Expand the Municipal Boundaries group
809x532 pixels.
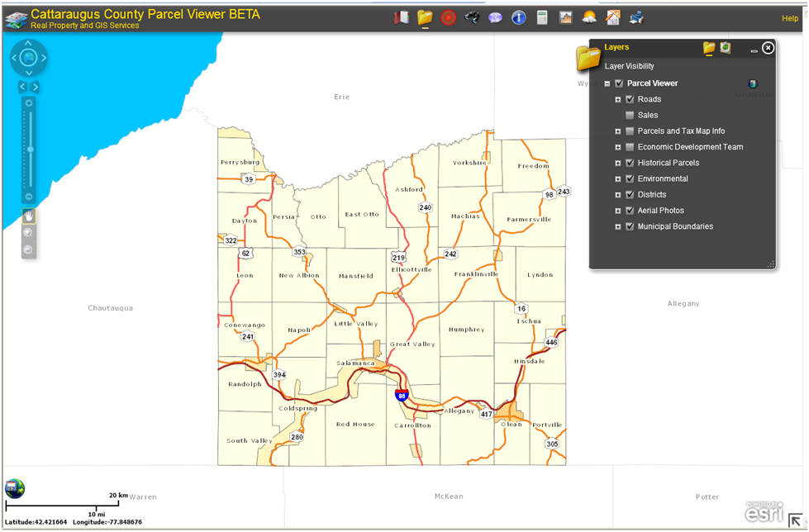pos(617,226)
